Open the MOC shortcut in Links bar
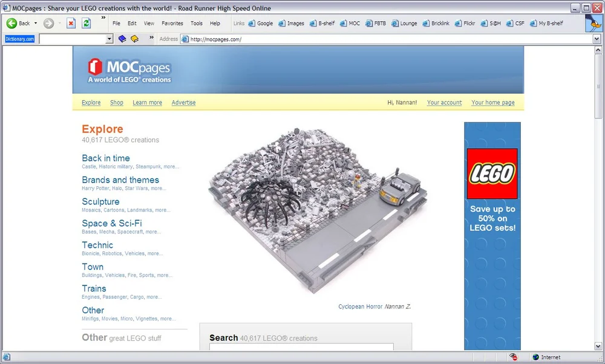 [350, 24]
